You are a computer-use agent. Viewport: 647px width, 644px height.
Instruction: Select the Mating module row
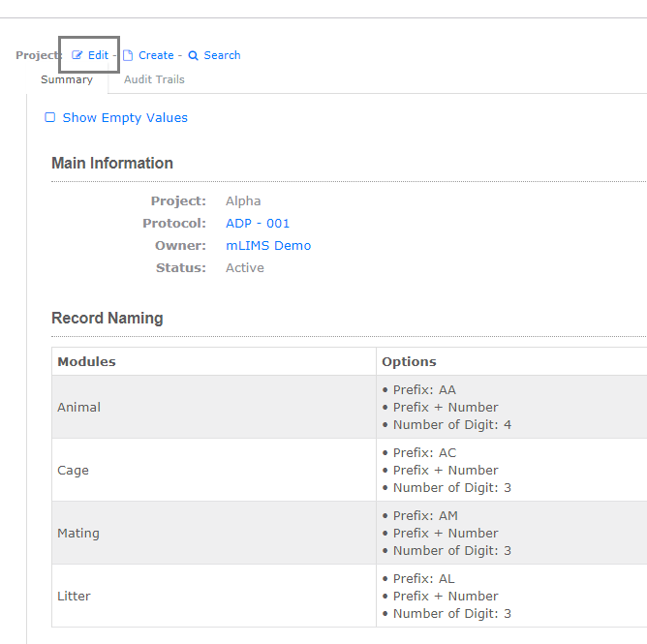tap(349, 533)
